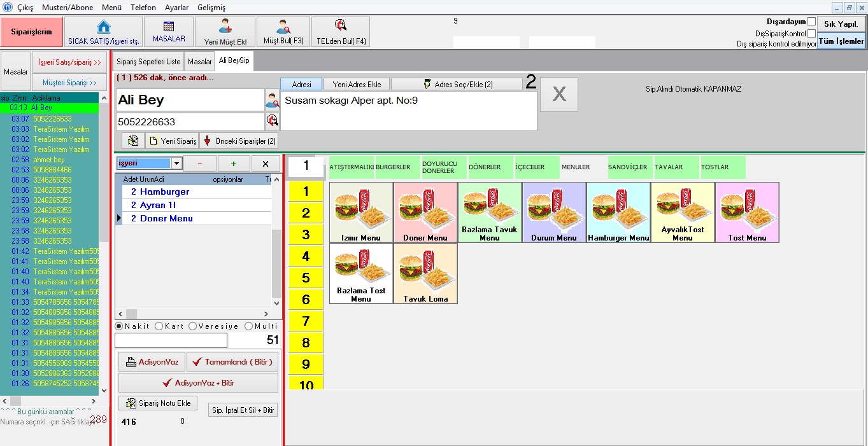Enable the Dışardayım checkbox
The image size is (868, 446).
(811, 22)
